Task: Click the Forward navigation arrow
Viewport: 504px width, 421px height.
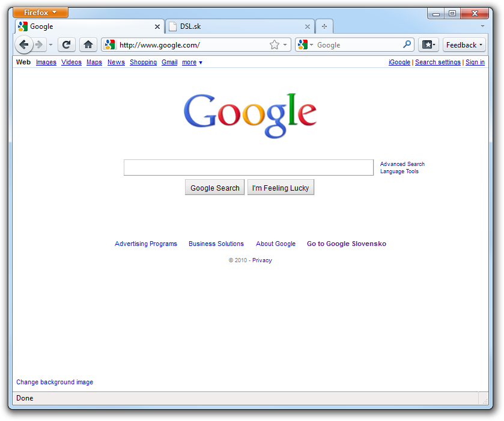Action: click(39, 45)
